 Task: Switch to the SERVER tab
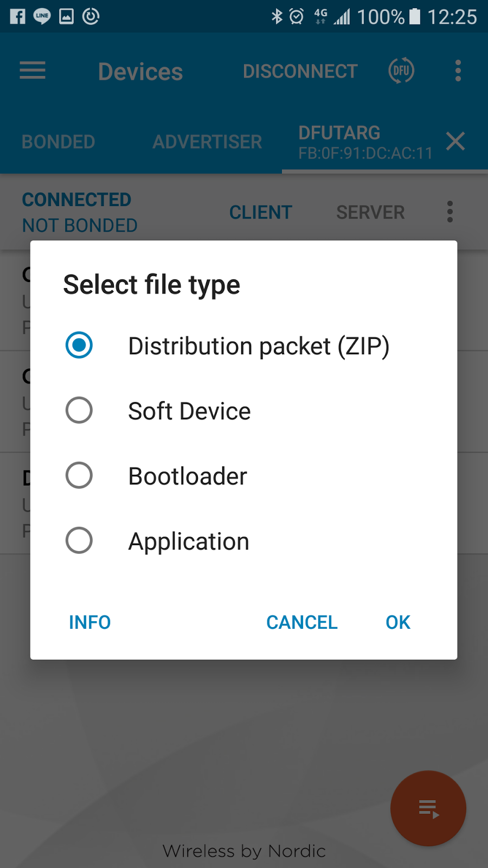[370, 212]
